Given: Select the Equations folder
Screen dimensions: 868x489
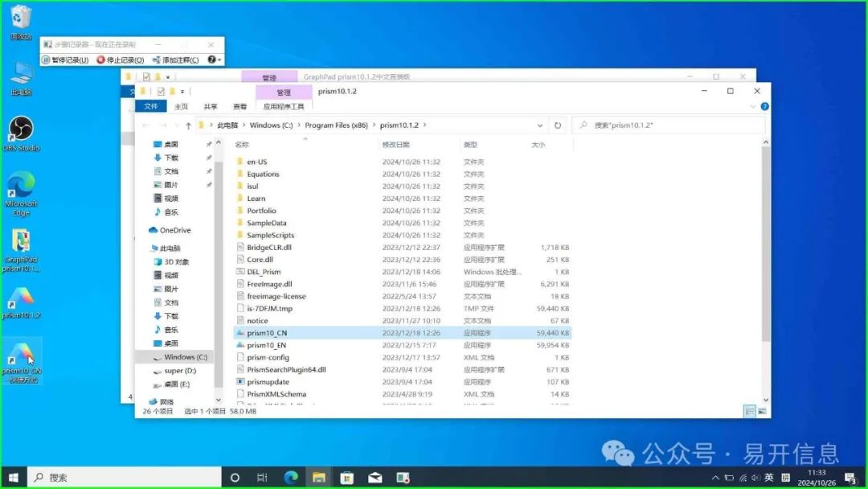Looking at the screenshot, I should (263, 174).
